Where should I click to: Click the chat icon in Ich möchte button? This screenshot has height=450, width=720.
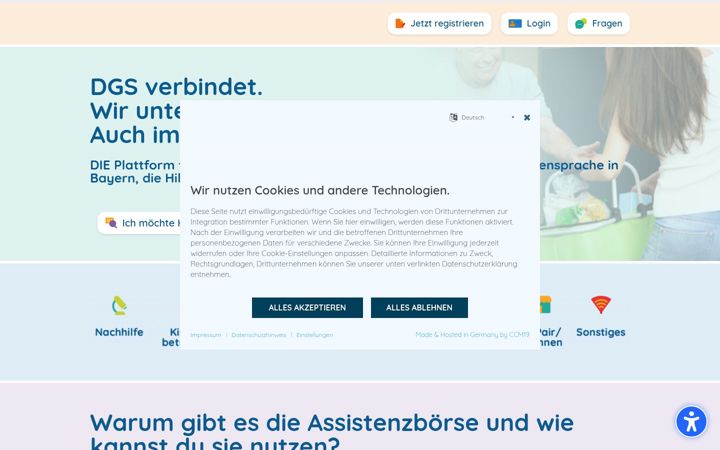111,223
